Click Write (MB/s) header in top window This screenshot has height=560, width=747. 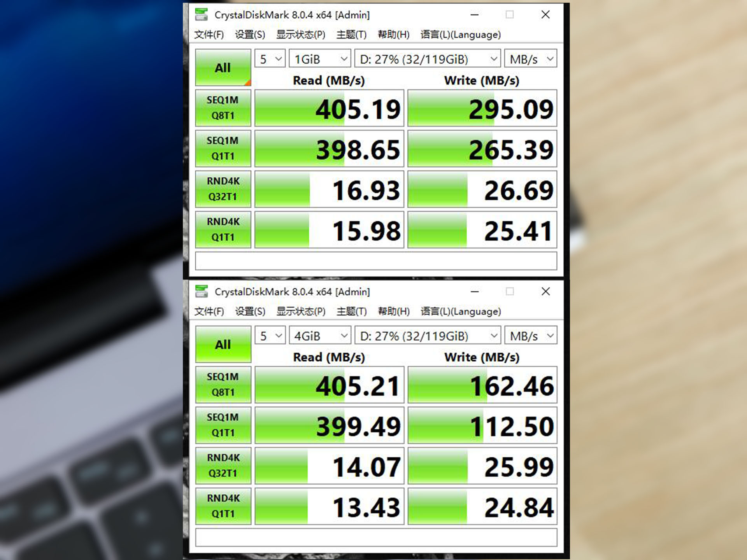(x=482, y=80)
